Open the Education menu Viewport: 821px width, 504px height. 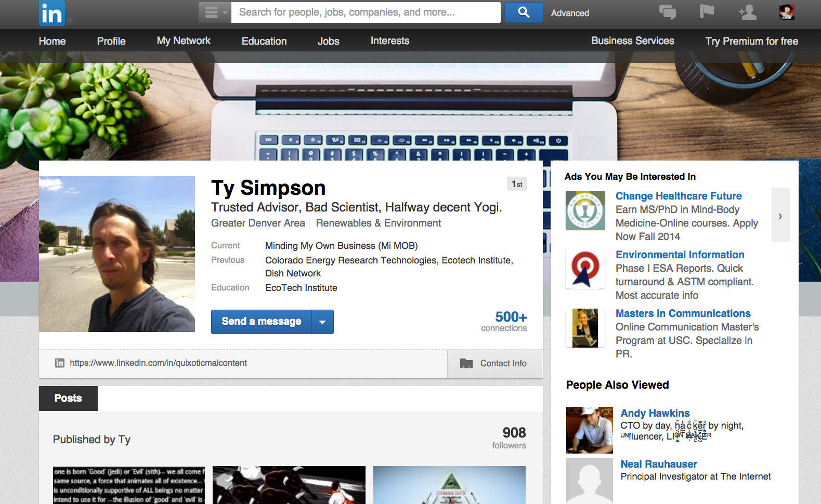pyautogui.click(x=264, y=41)
